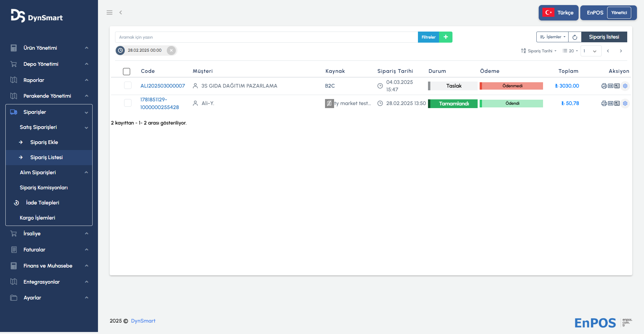The image size is (644, 334).
Task: Remove the 28.02.2025 date filter chip
Action: pos(171,50)
